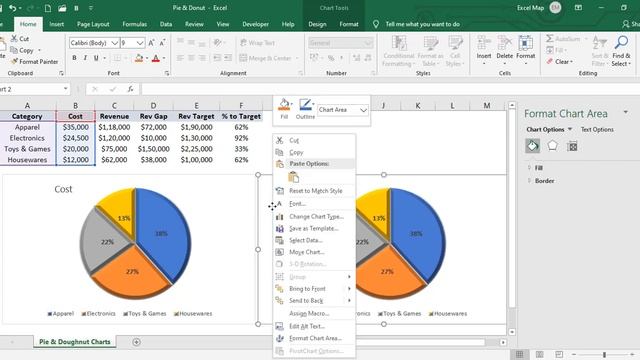Click the red Font Color A icon
This screenshot has width=640, height=360.
156,58
